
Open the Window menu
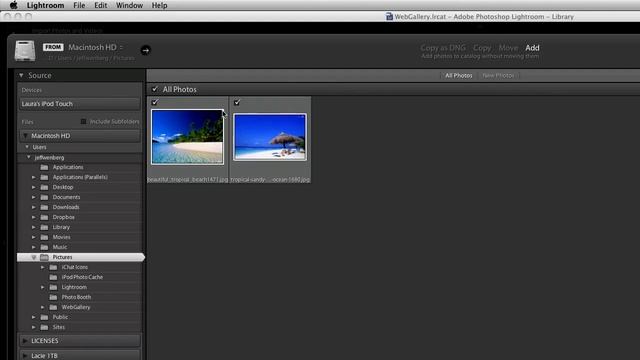pos(129,5)
